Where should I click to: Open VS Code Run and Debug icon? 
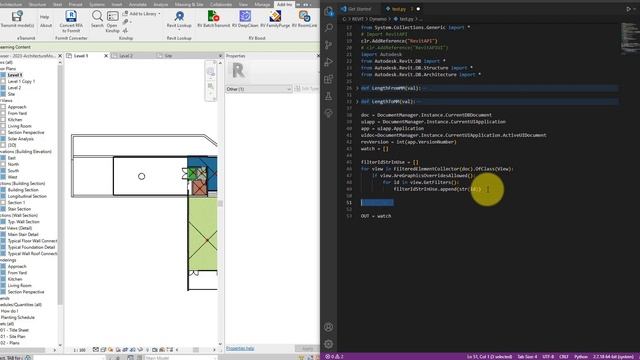tap(329, 62)
